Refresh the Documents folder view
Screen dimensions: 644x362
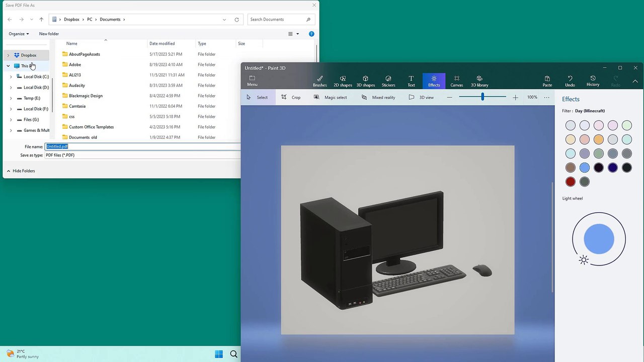click(236, 20)
